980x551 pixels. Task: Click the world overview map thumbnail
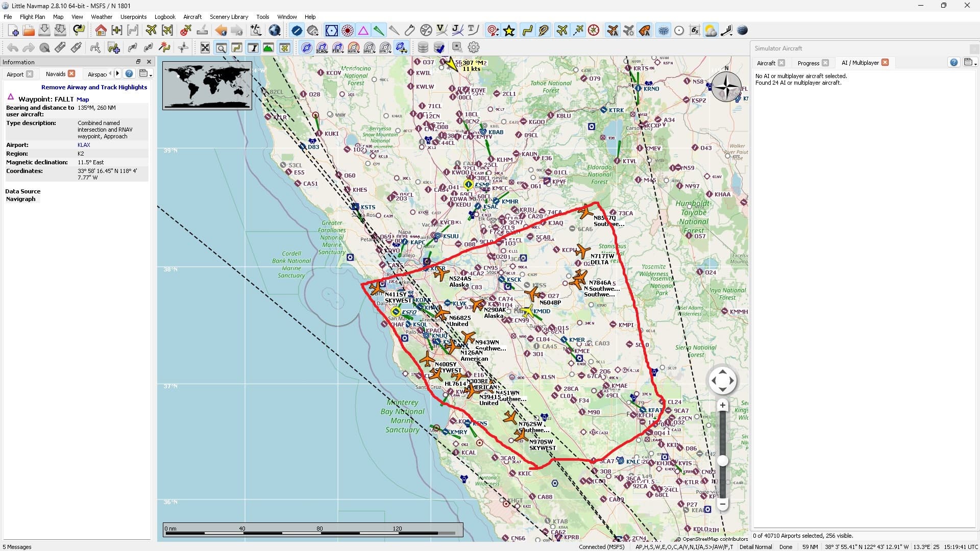[x=207, y=86]
